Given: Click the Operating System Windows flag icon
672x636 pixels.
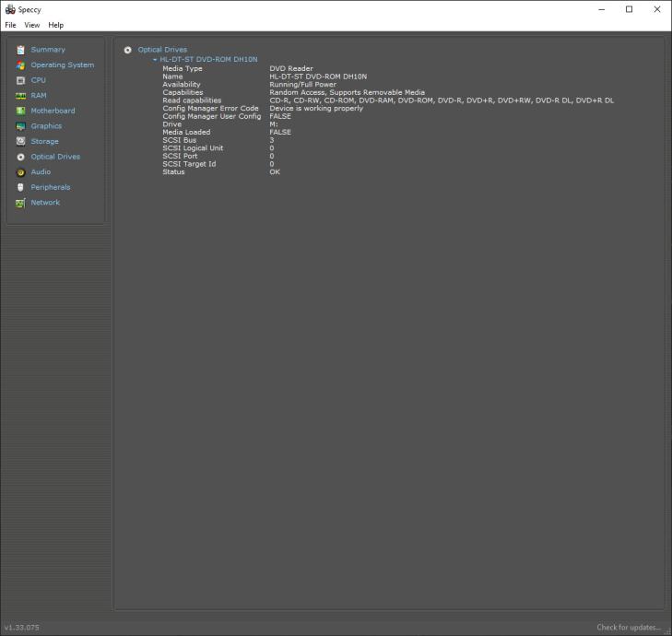Looking at the screenshot, I should pyautogui.click(x=20, y=65).
